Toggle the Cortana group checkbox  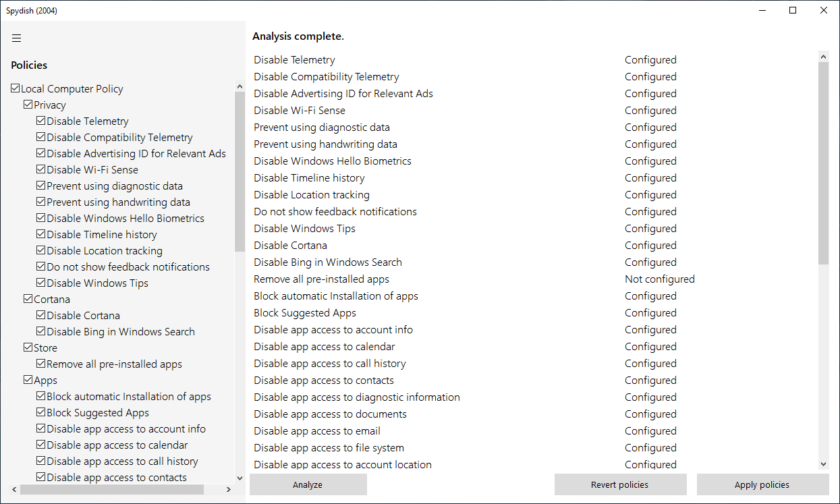pyautogui.click(x=28, y=299)
